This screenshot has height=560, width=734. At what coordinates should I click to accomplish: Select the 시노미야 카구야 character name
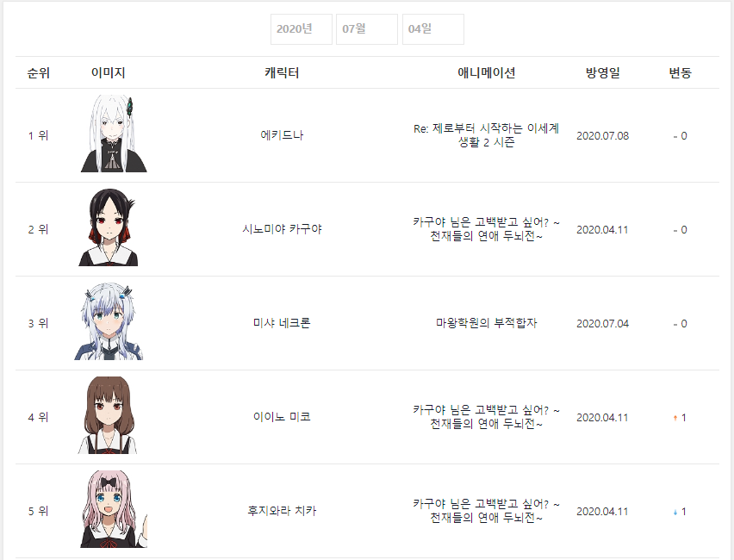coord(282,229)
